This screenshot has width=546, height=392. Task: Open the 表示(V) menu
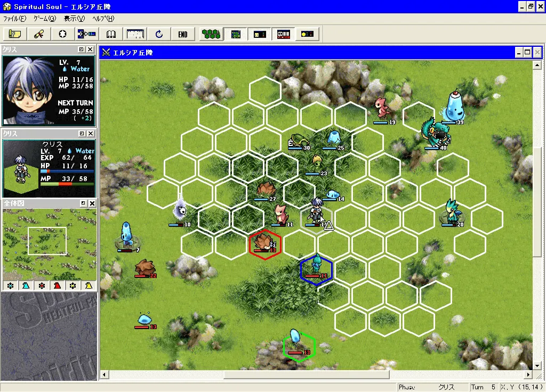74,19
